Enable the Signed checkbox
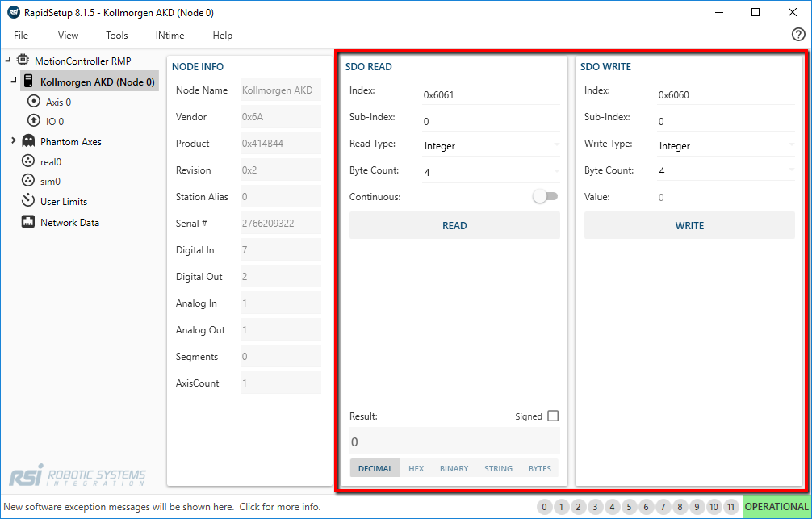 pyautogui.click(x=553, y=416)
